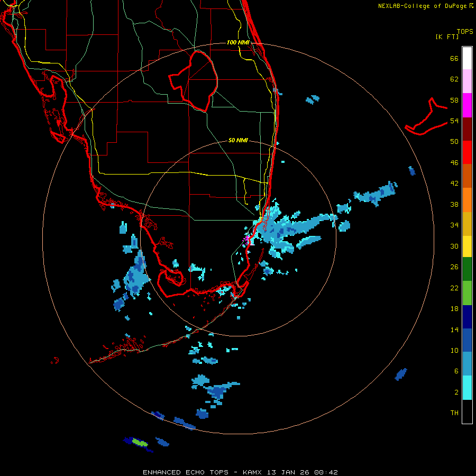Click the legend value 10
This screenshot has width=476, height=476.
tap(454, 351)
